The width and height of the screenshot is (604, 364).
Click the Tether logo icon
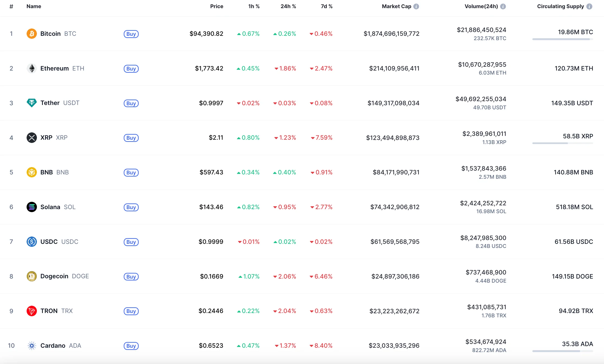31,103
